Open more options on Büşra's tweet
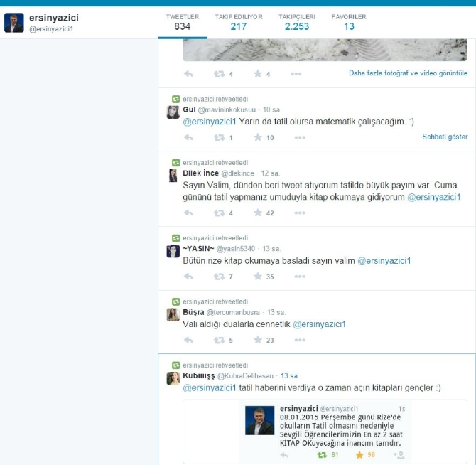This screenshot has width=476, height=465. click(x=296, y=341)
